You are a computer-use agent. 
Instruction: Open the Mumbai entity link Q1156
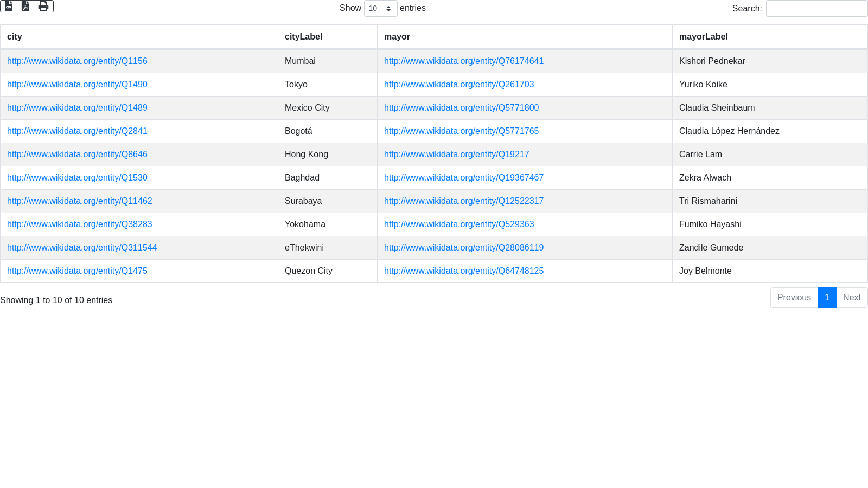(x=77, y=61)
